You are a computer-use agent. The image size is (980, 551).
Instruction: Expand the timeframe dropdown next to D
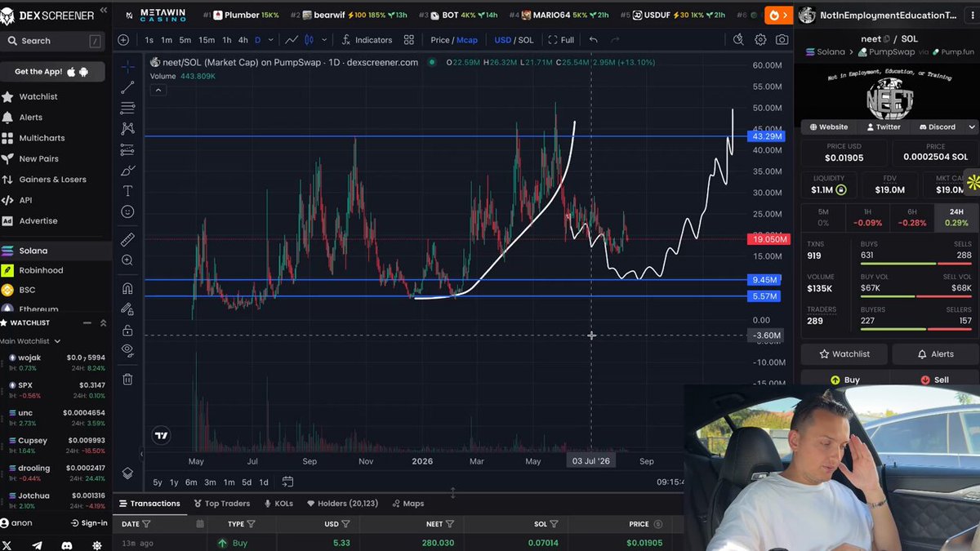[272, 40]
